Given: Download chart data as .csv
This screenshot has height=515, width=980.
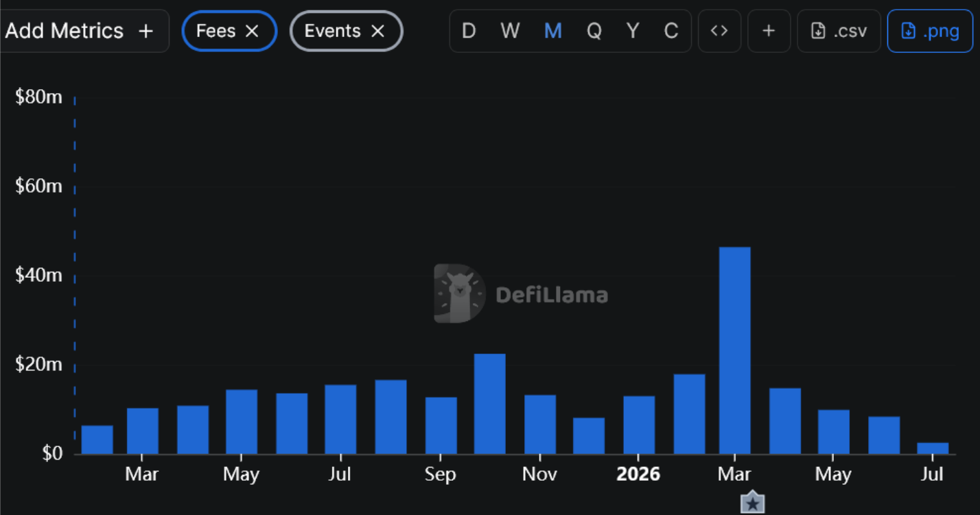Looking at the screenshot, I should (839, 31).
